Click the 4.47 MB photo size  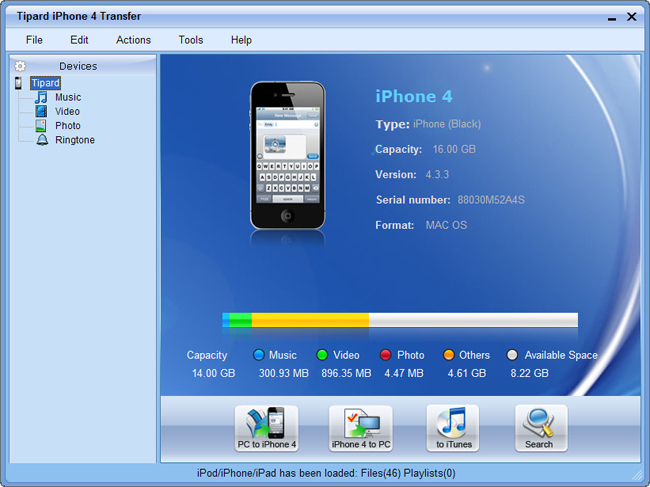tap(404, 373)
